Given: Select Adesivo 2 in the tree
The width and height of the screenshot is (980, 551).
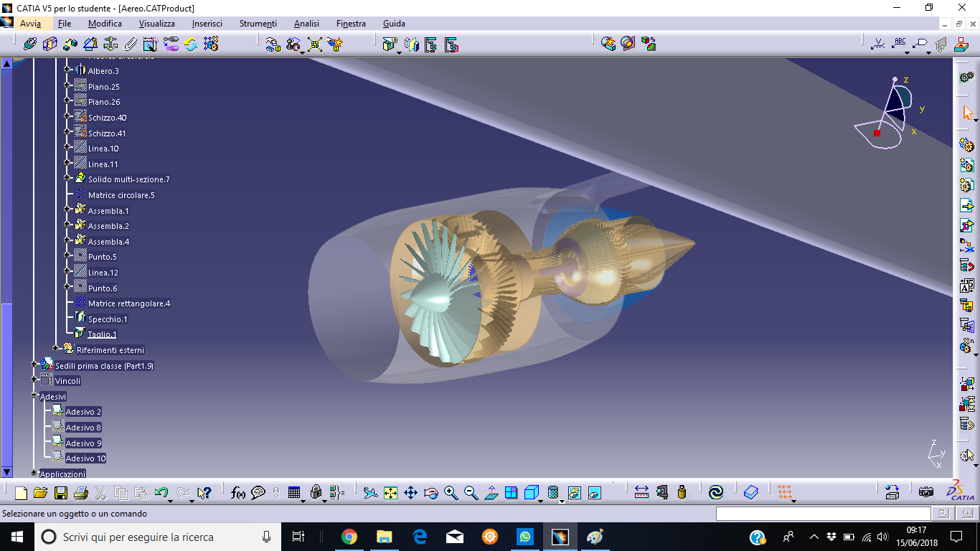Looking at the screenshot, I should (x=83, y=412).
